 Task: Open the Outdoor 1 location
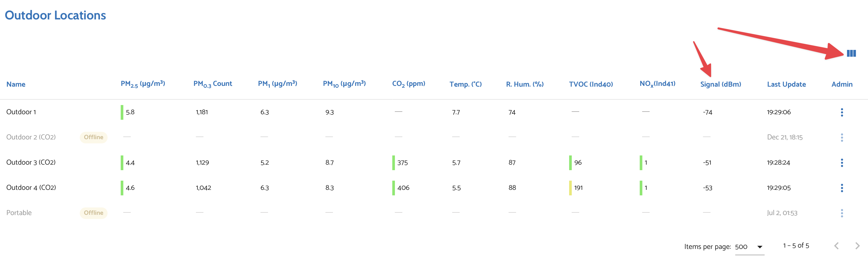coord(21,112)
